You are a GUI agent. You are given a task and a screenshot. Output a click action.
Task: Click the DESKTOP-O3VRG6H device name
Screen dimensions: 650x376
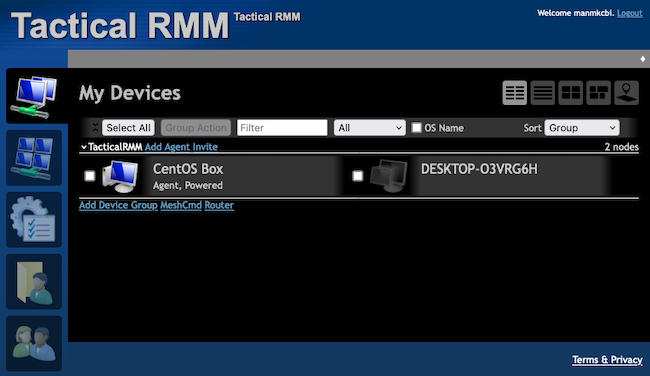(479, 169)
